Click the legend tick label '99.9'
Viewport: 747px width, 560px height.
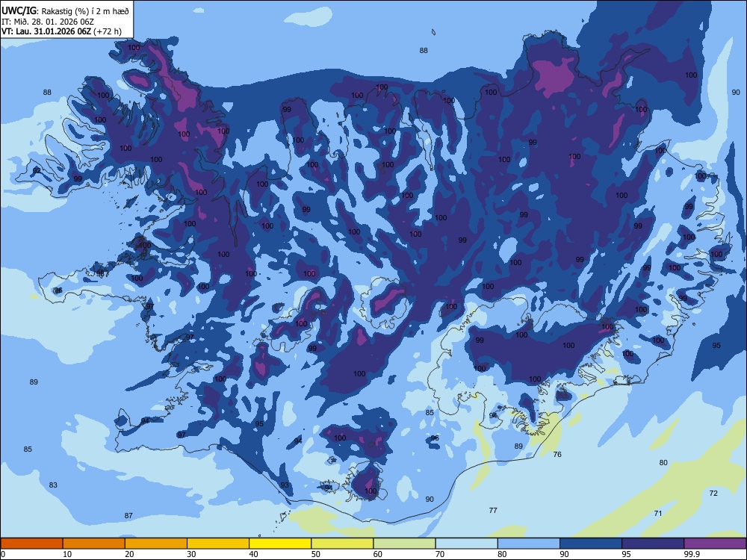[691, 554]
